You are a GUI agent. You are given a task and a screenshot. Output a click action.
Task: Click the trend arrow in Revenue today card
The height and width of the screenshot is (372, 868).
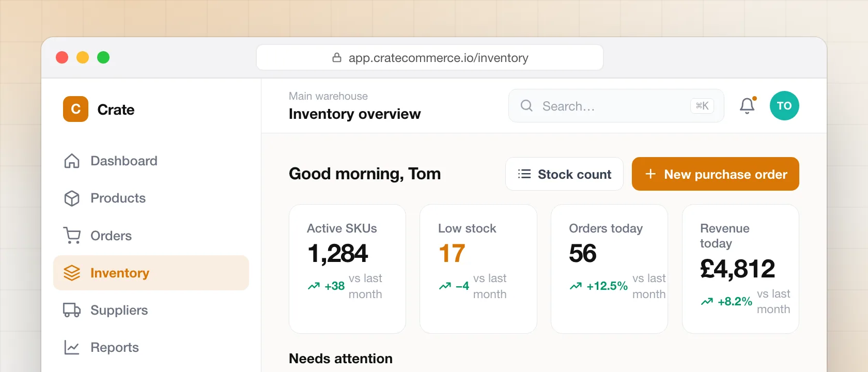click(707, 301)
